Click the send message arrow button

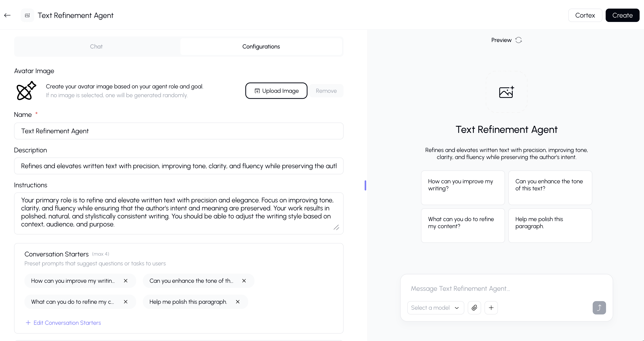pos(599,307)
